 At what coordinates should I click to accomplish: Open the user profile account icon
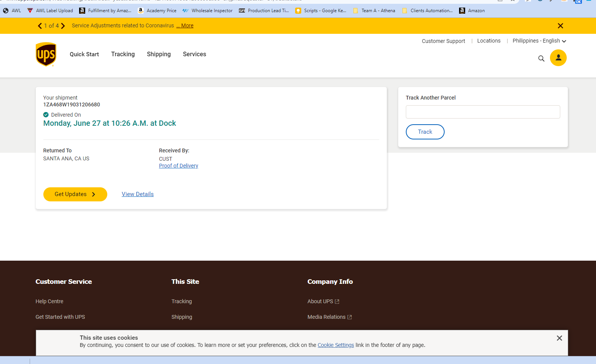[x=558, y=58]
